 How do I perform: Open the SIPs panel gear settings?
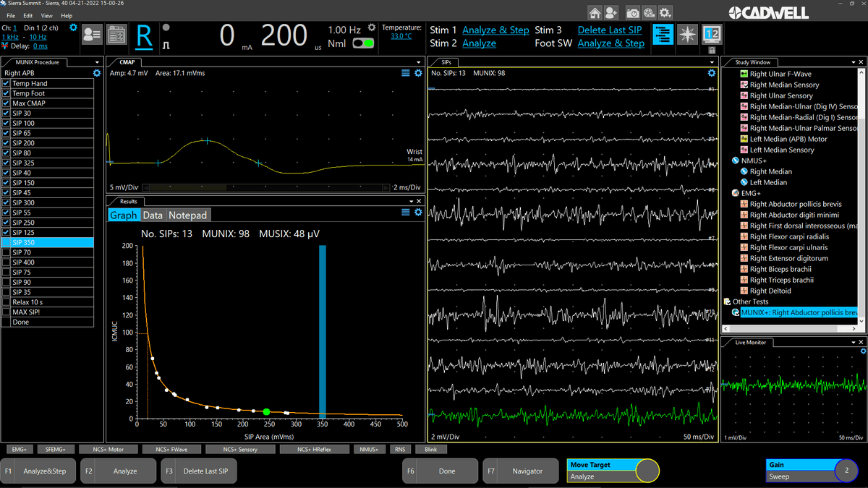coord(711,73)
